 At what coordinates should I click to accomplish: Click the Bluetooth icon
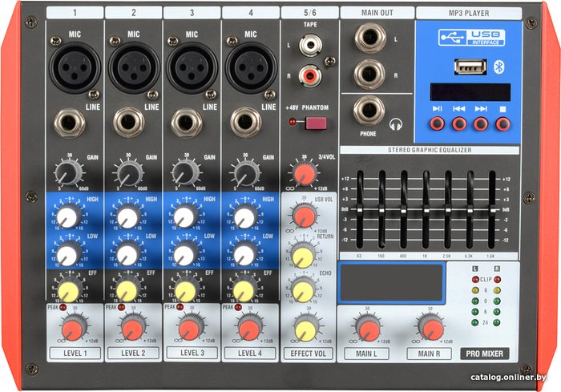498,67
